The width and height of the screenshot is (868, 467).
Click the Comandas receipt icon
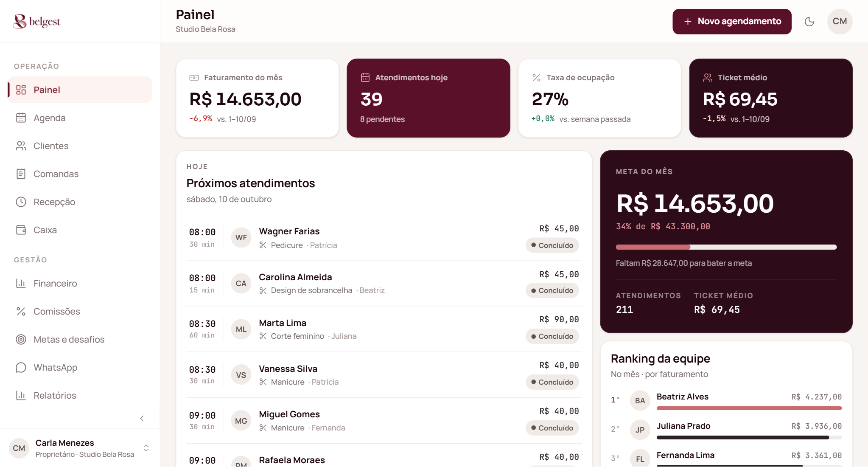click(x=21, y=174)
